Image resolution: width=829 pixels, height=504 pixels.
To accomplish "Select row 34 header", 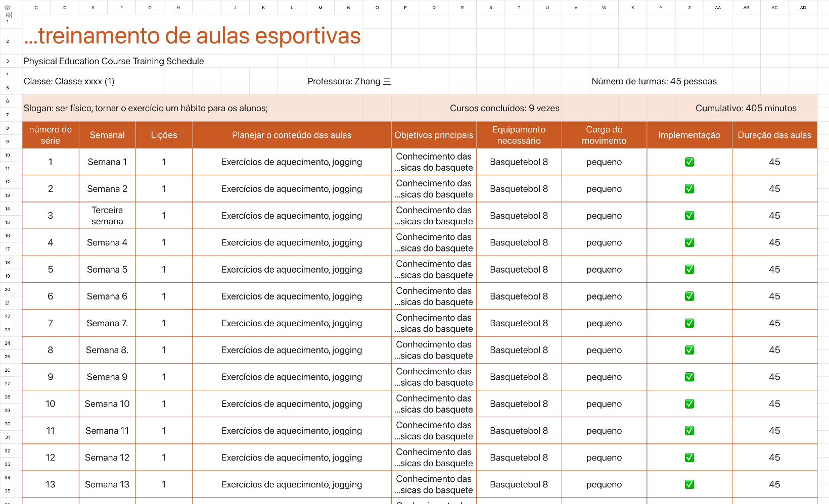I will point(8,477).
